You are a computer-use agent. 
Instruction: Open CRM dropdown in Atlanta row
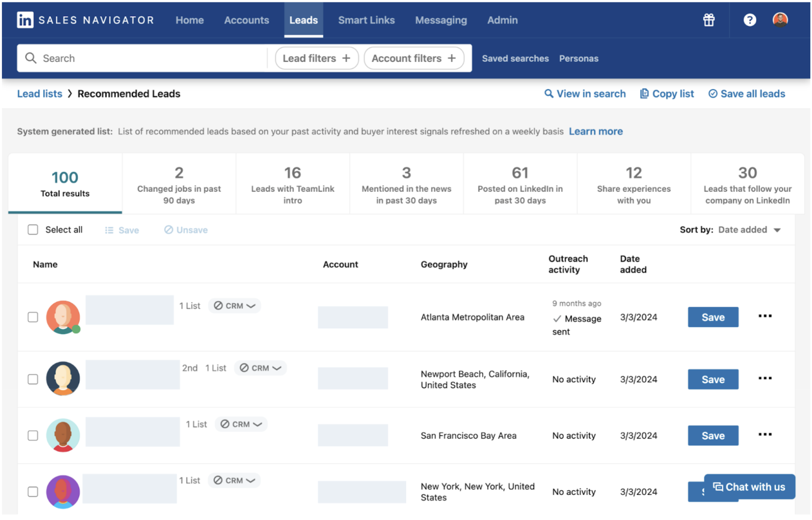tap(234, 306)
